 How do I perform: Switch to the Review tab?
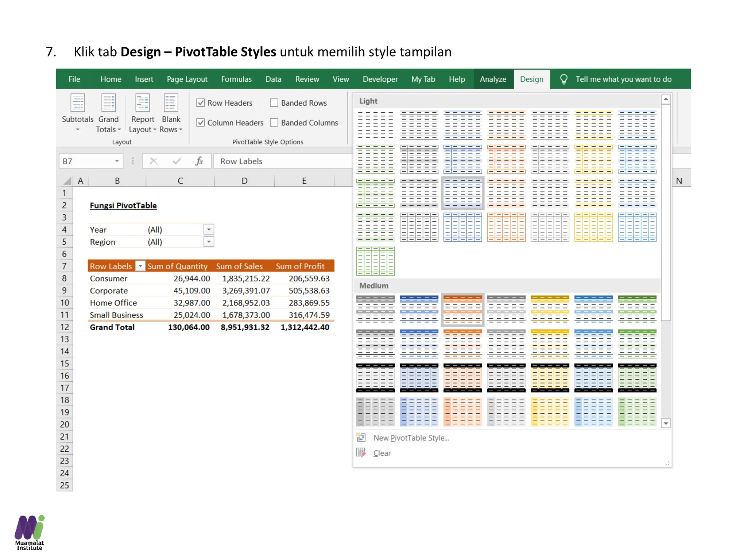coord(307,79)
